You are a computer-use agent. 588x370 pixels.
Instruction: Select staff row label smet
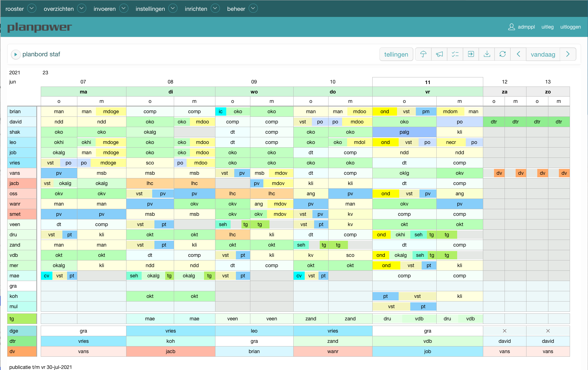(22, 214)
